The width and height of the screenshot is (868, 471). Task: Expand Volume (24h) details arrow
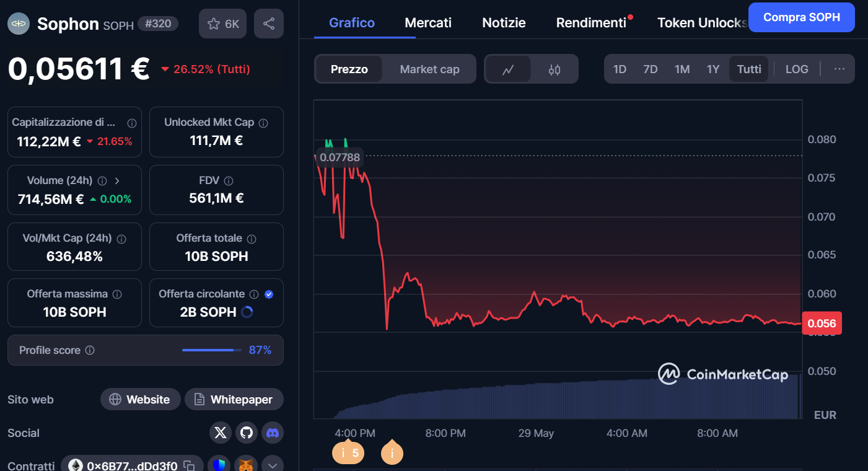point(117,181)
